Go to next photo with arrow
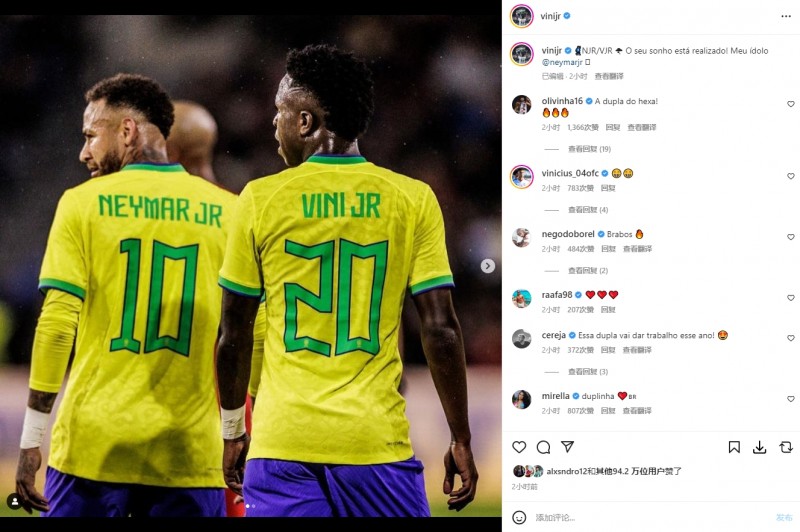This screenshot has height=532, width=800. tap(488, 266)
